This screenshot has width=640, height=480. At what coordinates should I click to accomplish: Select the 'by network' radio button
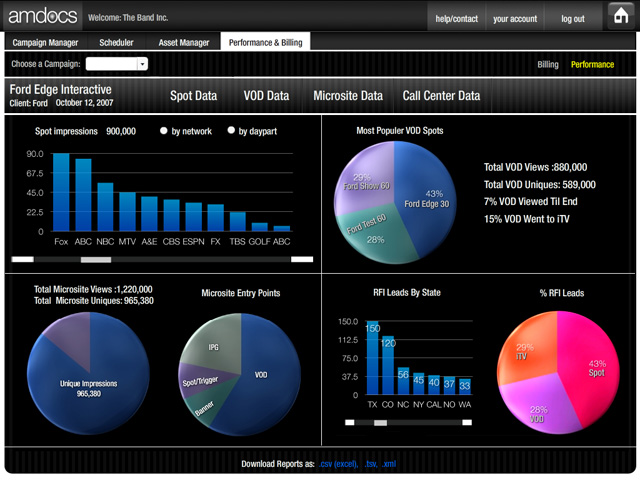[164, 131]
